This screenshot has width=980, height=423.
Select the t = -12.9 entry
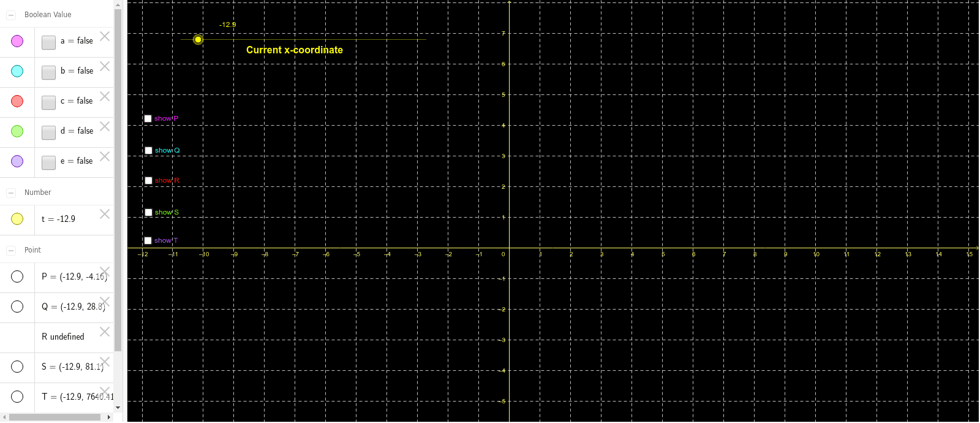tap(58, 219)
